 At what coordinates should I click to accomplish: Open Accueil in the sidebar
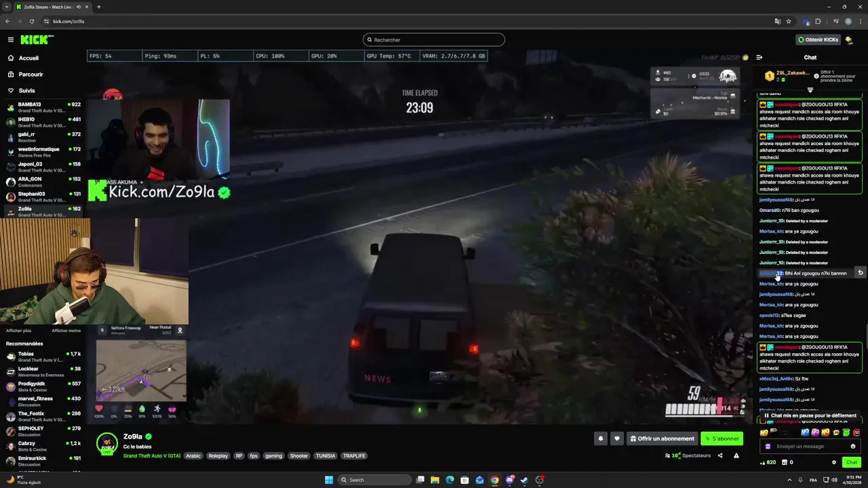(28, 58)
